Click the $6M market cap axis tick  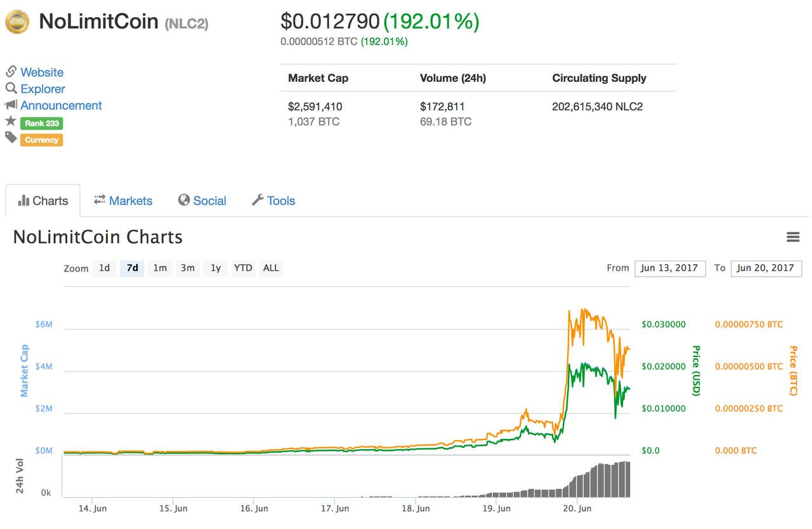click(x=44, y=324)
